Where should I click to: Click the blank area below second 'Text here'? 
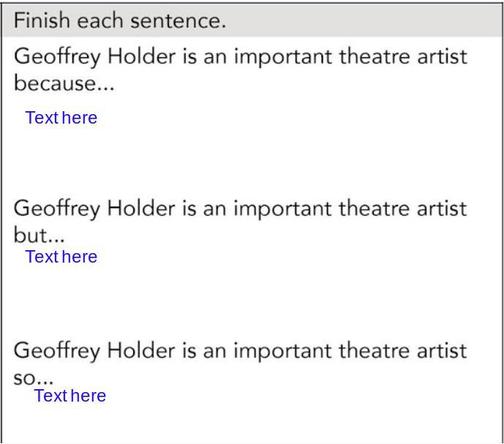click(x=219, y=300)
